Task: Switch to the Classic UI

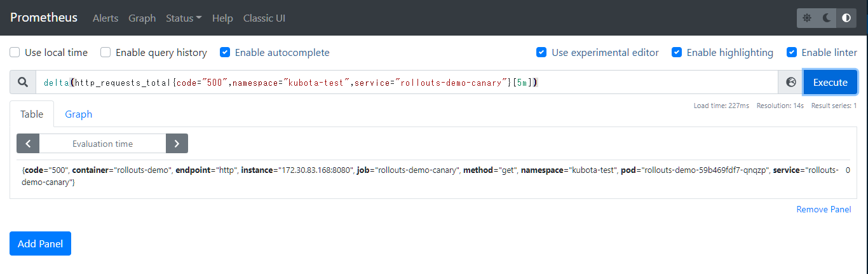Action: (264, 18)
